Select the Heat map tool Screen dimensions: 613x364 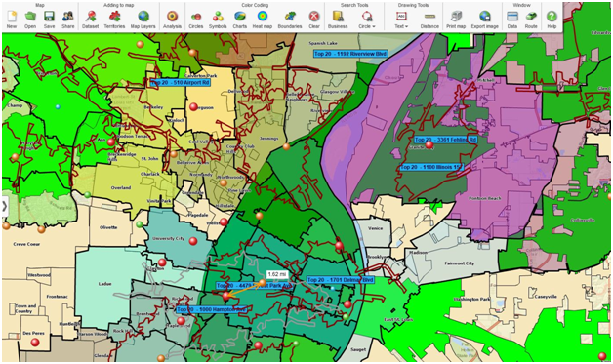263,20
